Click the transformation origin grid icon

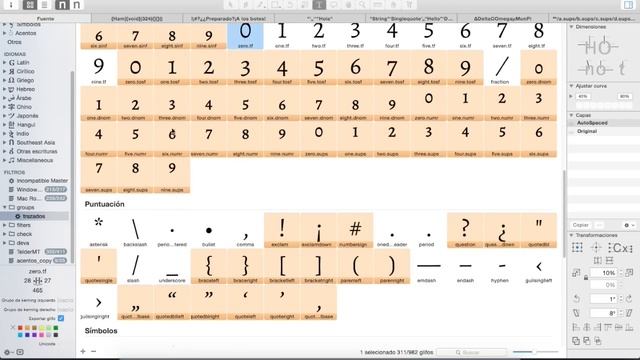pyautogui.click(x=577, y=247)
